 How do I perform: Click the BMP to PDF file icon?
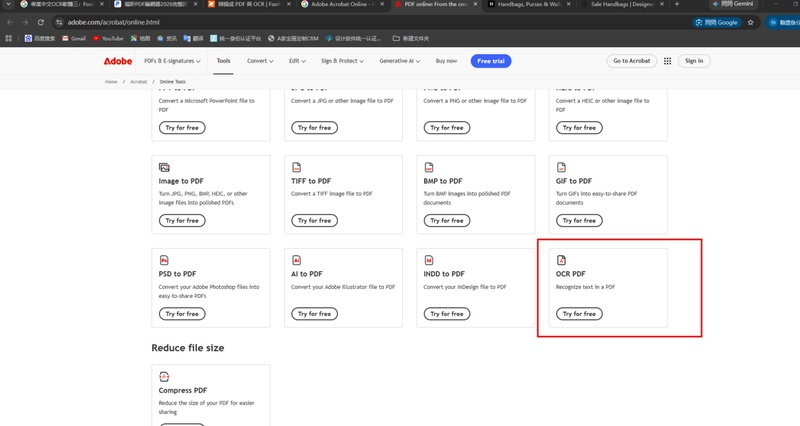[x=429, y=167]
